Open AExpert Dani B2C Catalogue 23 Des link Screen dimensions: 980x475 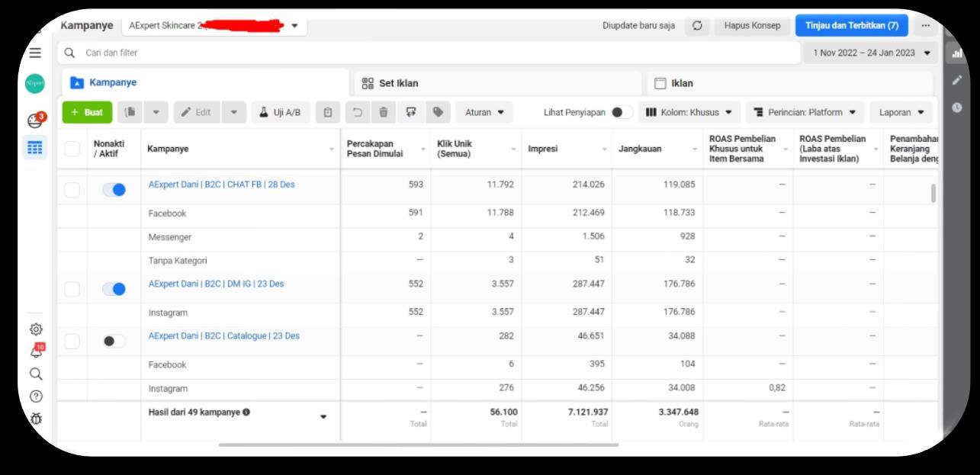coord(223,335)
